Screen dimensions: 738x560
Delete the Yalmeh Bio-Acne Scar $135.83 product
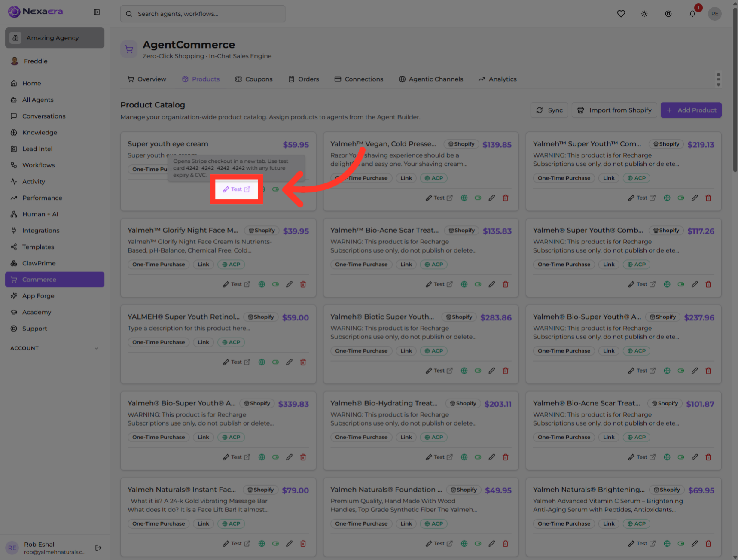click(506, 284)
